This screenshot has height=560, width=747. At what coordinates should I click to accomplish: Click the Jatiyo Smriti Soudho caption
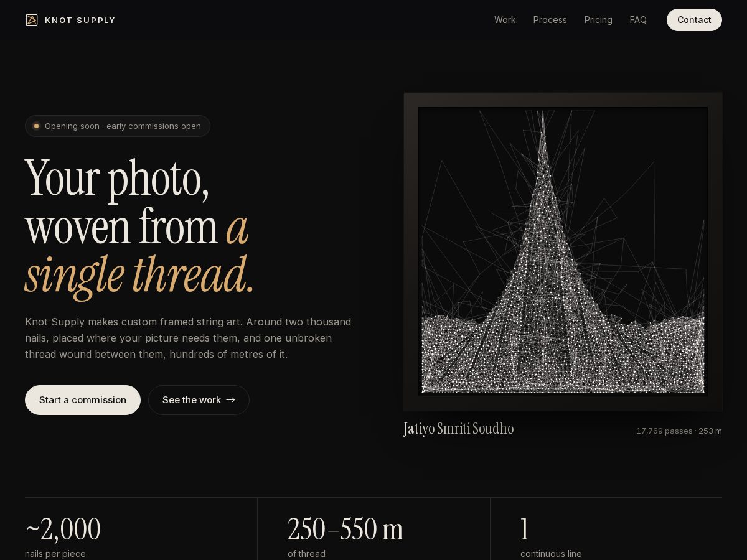(459, 429)
